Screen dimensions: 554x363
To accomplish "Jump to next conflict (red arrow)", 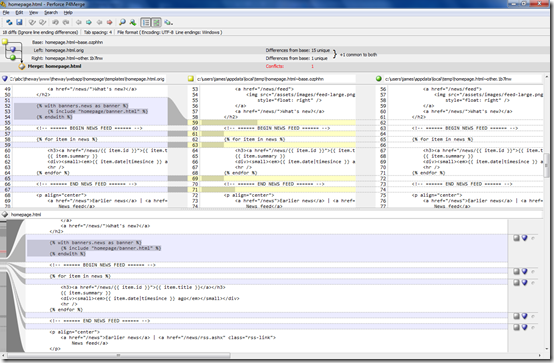I will (110, 22).
